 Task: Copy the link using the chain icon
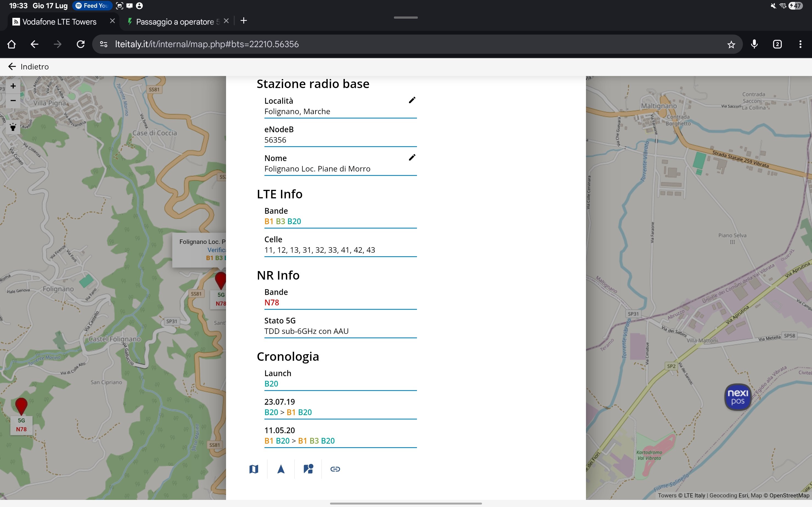click(x=335, y=469)
